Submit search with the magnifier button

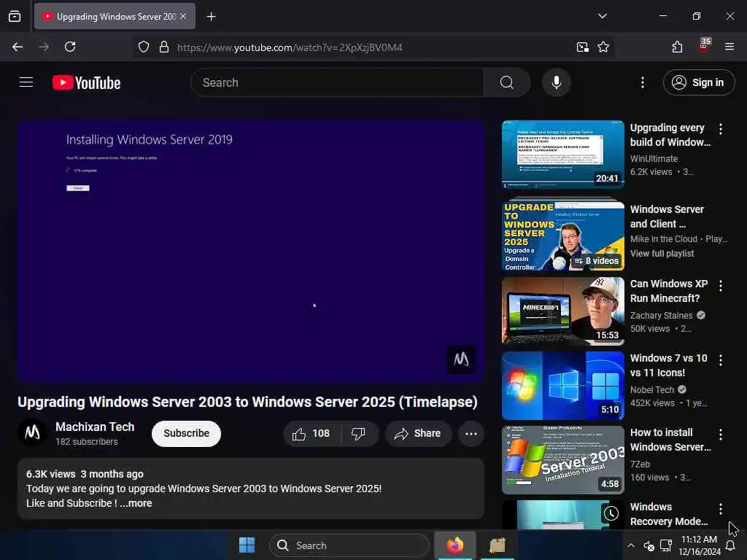507,82
